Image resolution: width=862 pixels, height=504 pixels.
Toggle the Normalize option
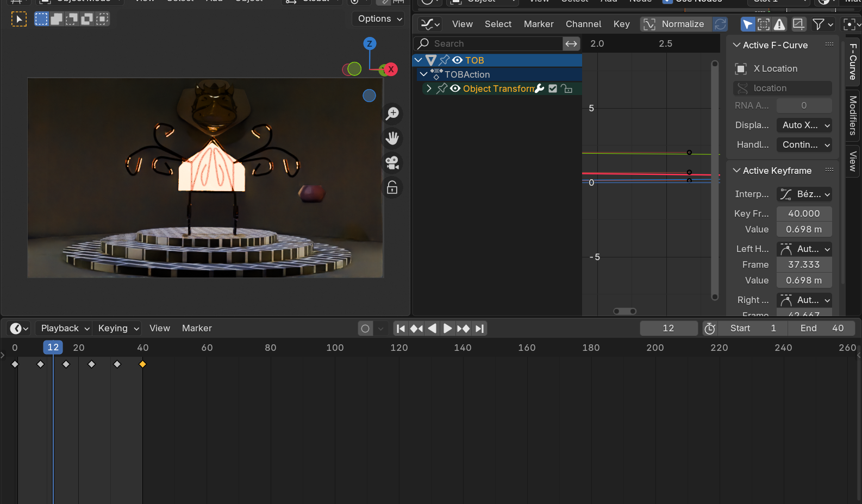pyautogui.click(x=676, y=24)
